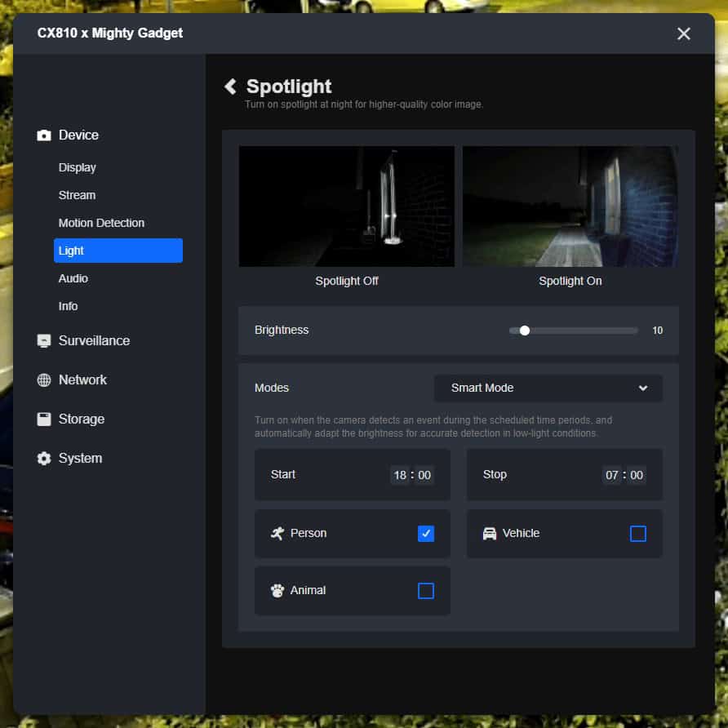728x728 pixels.
Task: Go to Motion Detection settings
Action: [x=101, y=223]
